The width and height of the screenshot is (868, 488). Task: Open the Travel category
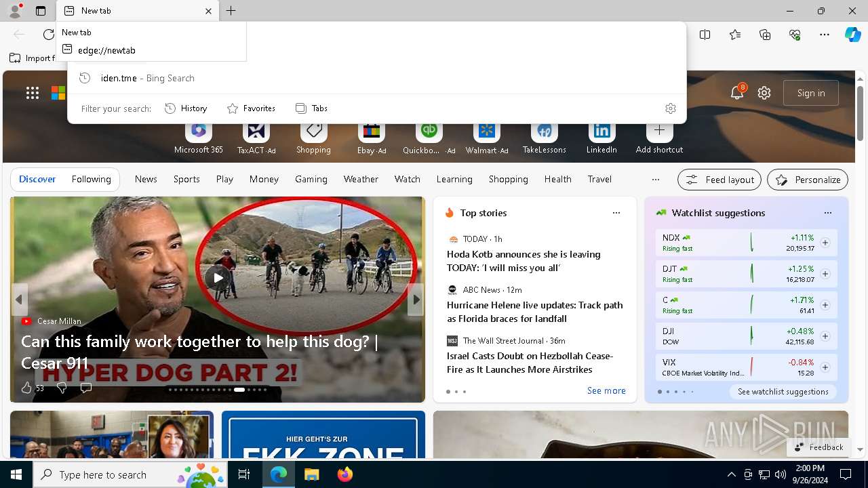[x=599, y=179]
